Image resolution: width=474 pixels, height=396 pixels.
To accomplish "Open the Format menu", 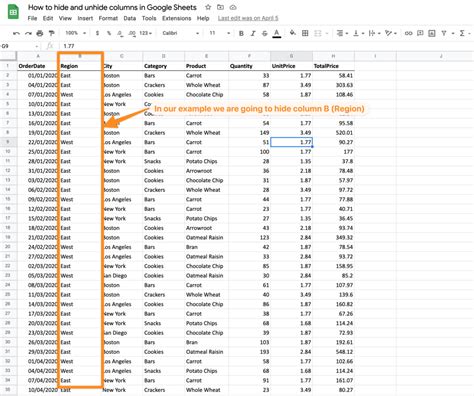I will pyautogui.click(x=108, y=18).
